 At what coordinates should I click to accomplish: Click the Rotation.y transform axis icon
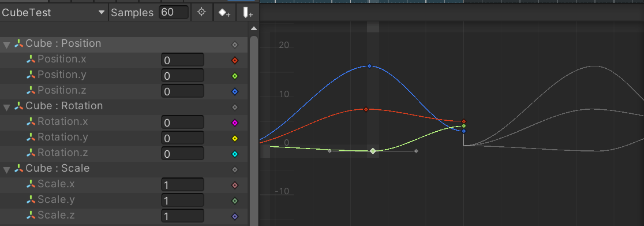pos(31,138)
